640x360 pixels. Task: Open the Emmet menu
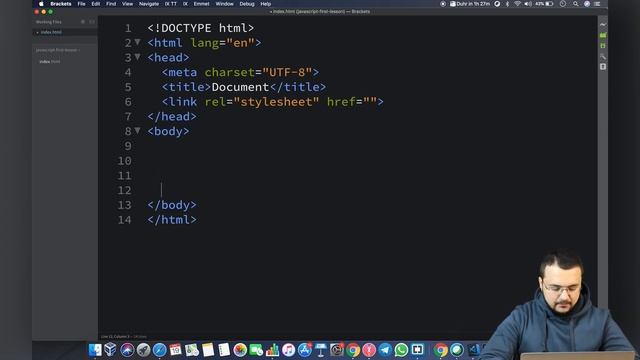point(201,4)
